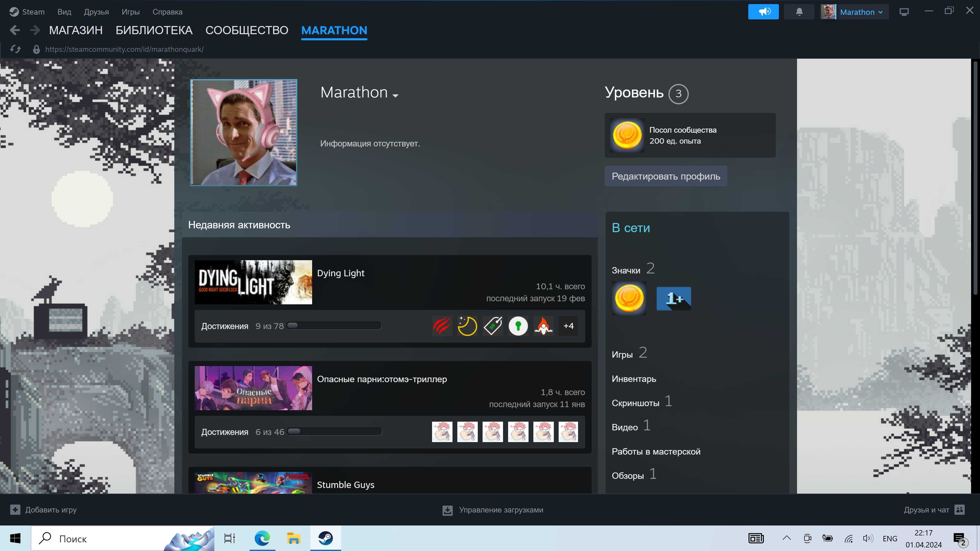Click the yellow moon achievement icon

[467, 326]
